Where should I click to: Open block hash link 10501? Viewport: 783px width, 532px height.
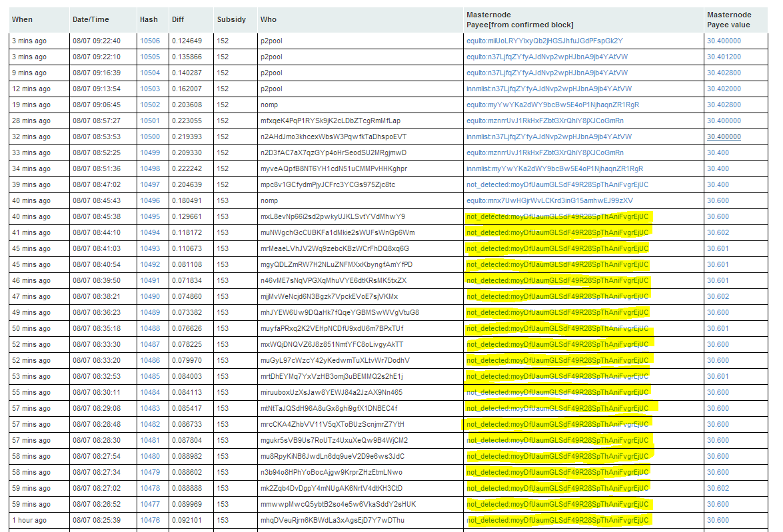tap(150, 121)
